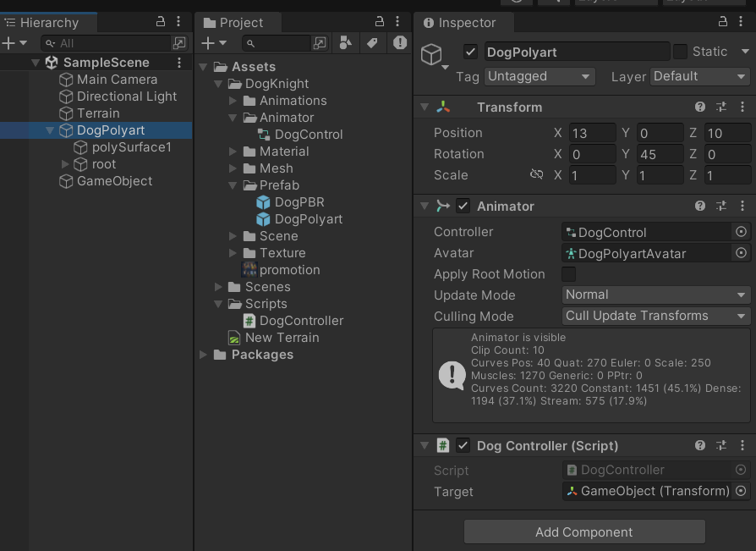This screenshot has height=551, width=756.
Task: Toggle Animator component enabled checkbox
Action: tap(463, 206)
